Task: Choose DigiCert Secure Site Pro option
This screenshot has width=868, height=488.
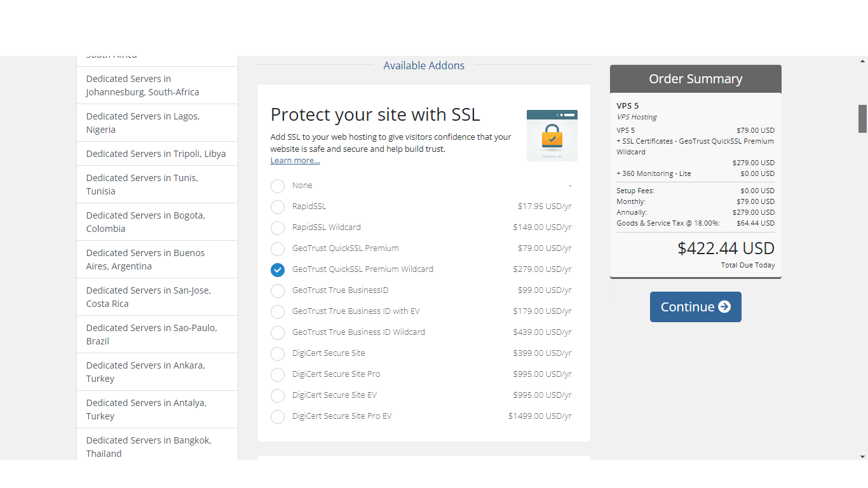Action: [278, 375]
